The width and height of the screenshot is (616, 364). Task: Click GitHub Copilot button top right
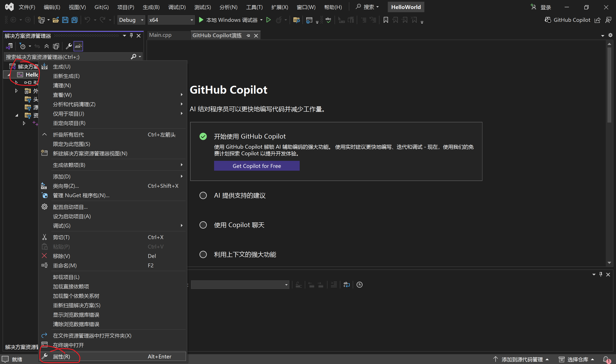pyautogui.click(x=567, y=20)
